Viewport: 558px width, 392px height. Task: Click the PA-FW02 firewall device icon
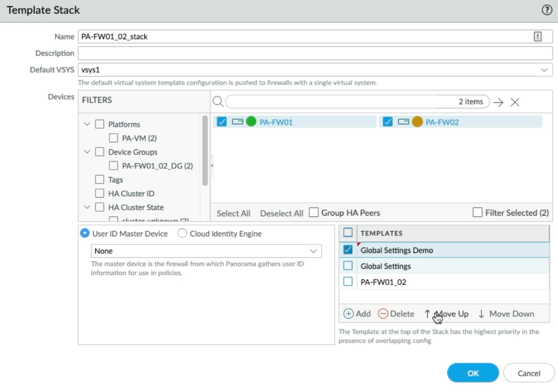point(404,122)
